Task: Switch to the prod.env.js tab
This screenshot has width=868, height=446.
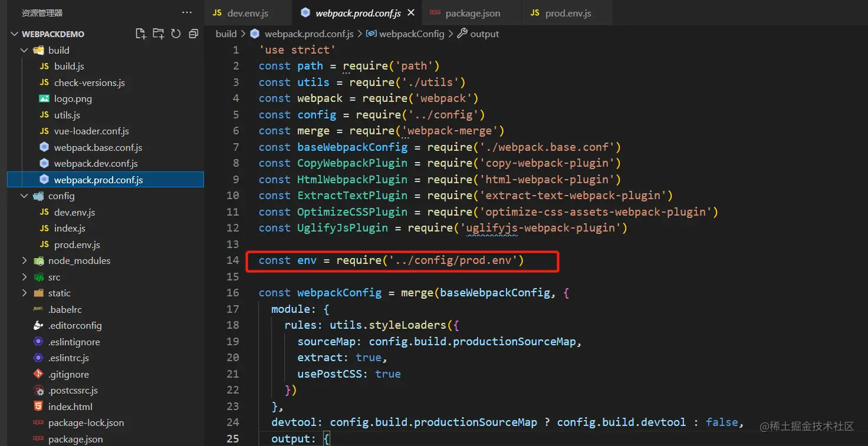Action: [x=567, y=12]
